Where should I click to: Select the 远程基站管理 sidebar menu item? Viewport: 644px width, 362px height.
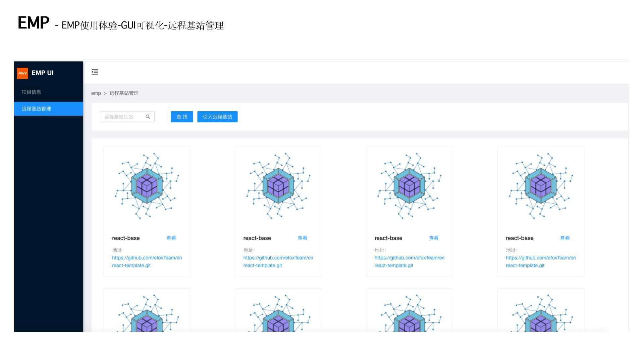[48, 109]
